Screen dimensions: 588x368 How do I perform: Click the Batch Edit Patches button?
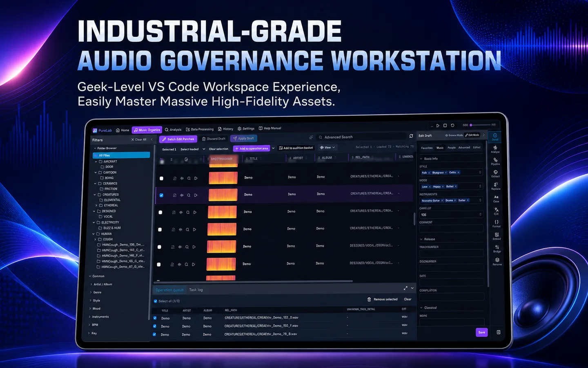tap(178, 139)
